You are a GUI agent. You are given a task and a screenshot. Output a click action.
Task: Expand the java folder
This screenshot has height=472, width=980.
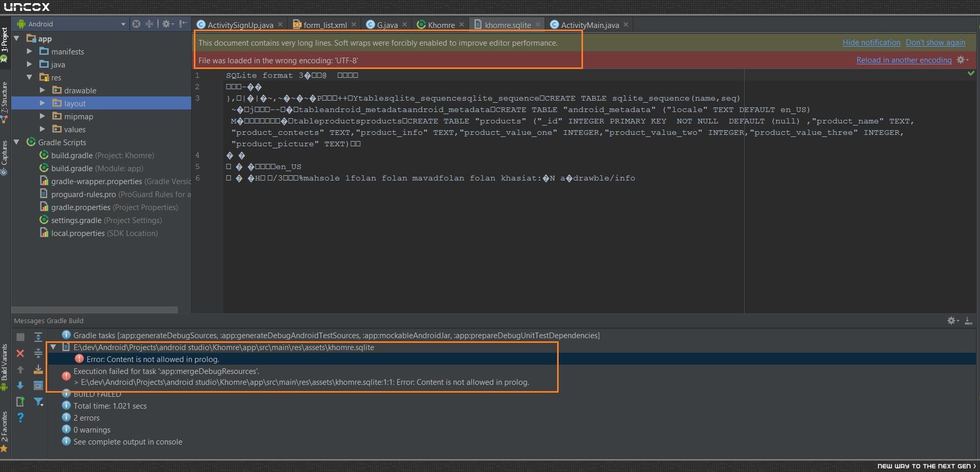(x=30, y=64)
